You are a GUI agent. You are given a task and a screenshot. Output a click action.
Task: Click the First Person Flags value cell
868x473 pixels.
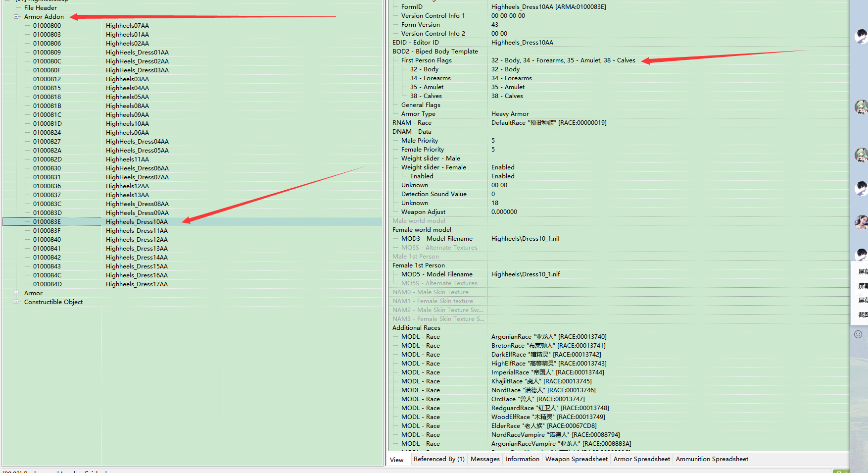click(563, 60)
